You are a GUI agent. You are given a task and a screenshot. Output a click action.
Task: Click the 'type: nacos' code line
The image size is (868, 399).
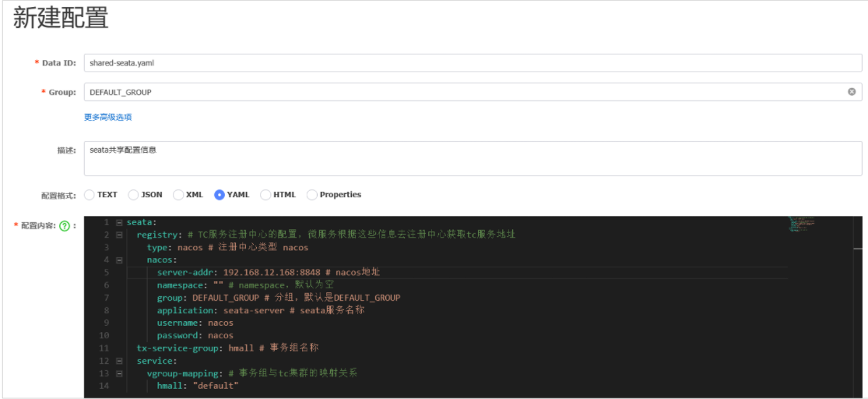(x=227, y=248)
